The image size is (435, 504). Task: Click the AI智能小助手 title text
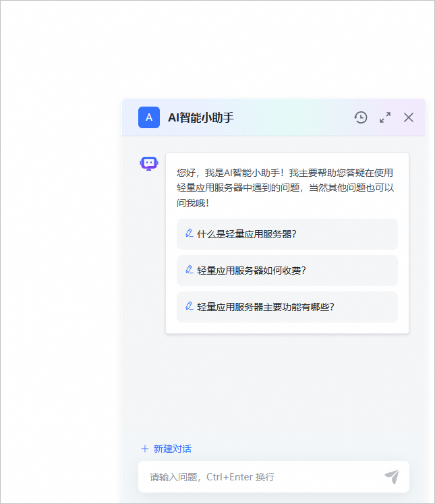pos(201,117)
